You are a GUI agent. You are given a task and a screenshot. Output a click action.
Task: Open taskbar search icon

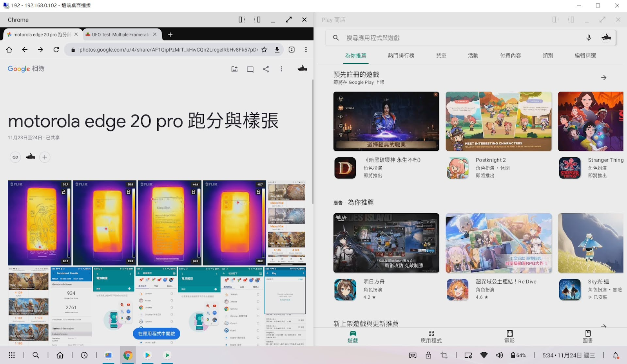pyautogui.click(x=36, y=355)
